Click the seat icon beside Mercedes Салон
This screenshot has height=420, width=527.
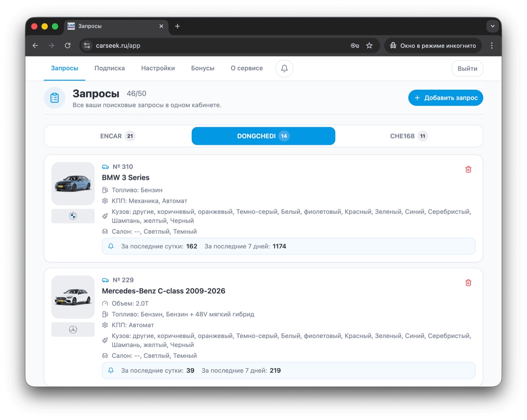(105, 356)
